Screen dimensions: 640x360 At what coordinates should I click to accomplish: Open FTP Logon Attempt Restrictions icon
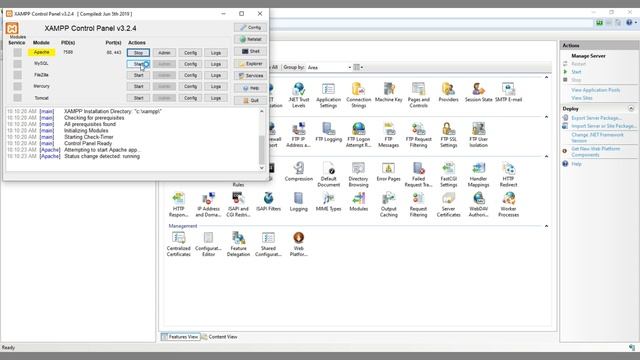click(358, 135)
